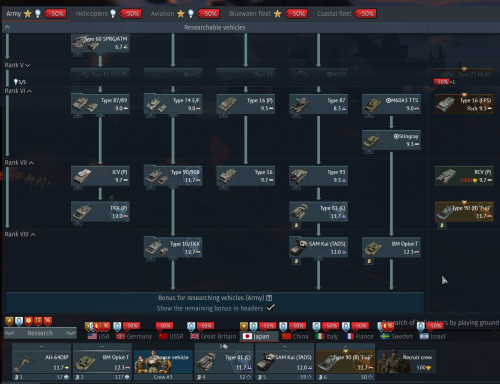Click the collapsed Type 87 RCV (P) card
Image resolution: width=500 pixels, height=384 pixels.
click(100, 74)
